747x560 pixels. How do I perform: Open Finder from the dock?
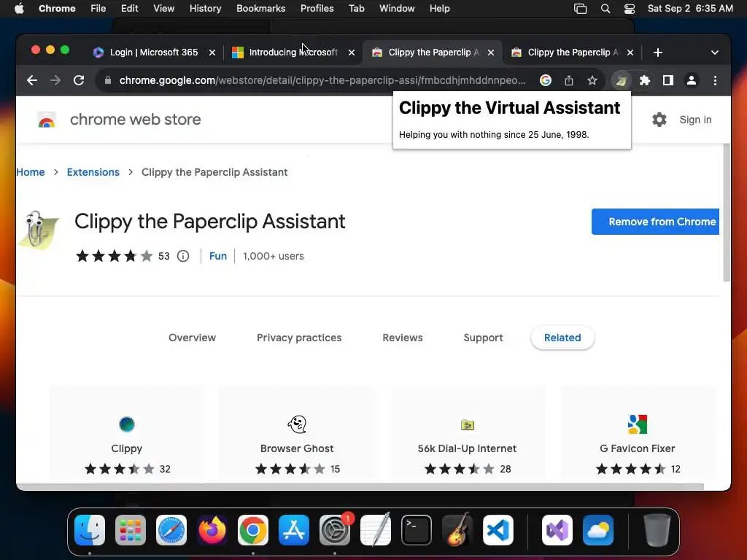click(x=90, y=530)
